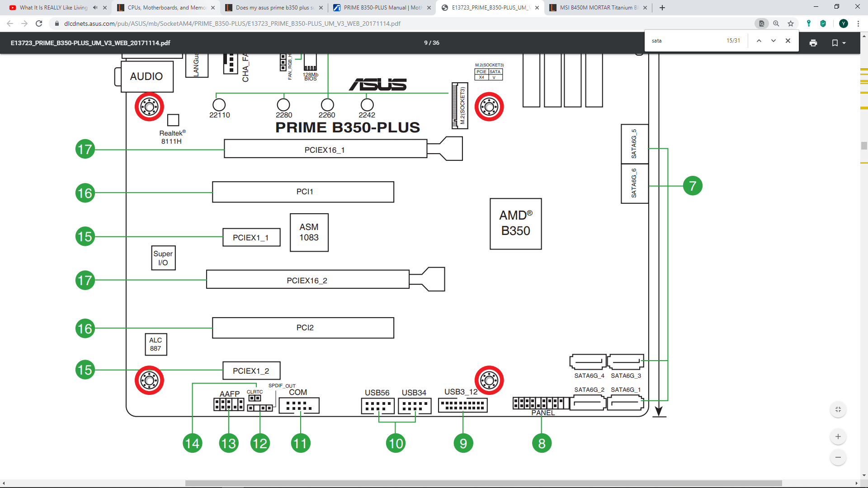Click the 'PCIEX16_2' slot label
Screen dimensions: 868x488
(307, 281)
